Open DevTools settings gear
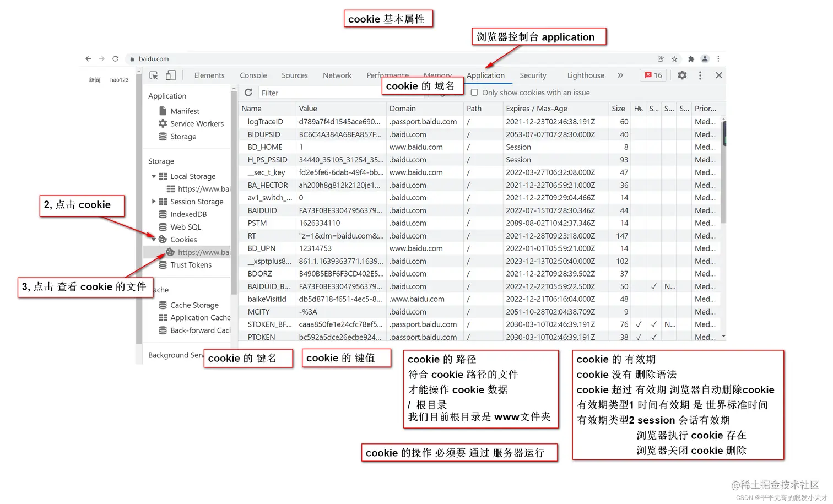 tap(682, 75)
